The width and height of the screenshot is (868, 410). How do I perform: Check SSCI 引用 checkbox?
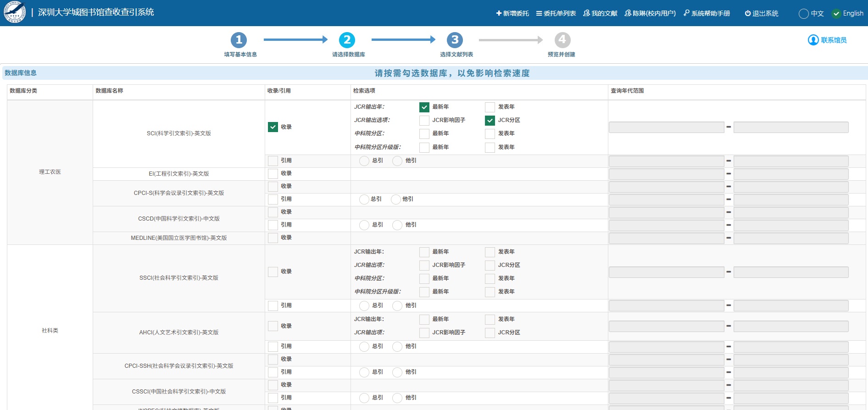click(x=273, y=305)
